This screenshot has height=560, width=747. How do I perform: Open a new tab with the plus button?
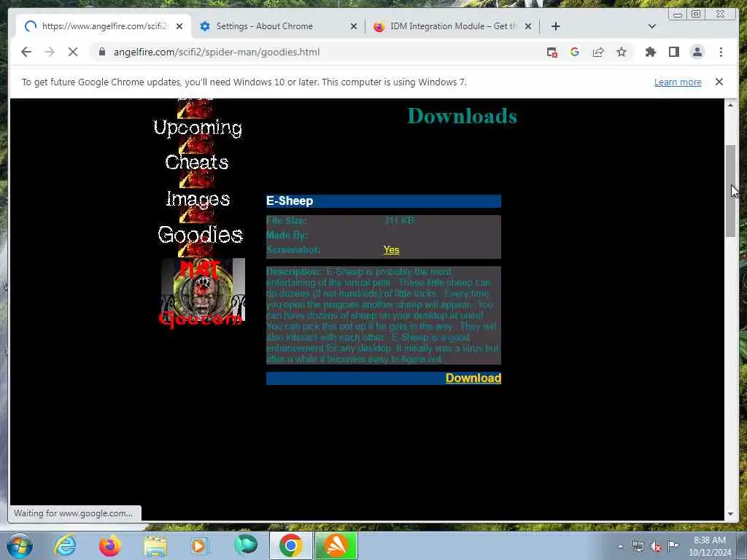(x=555, y=26)
